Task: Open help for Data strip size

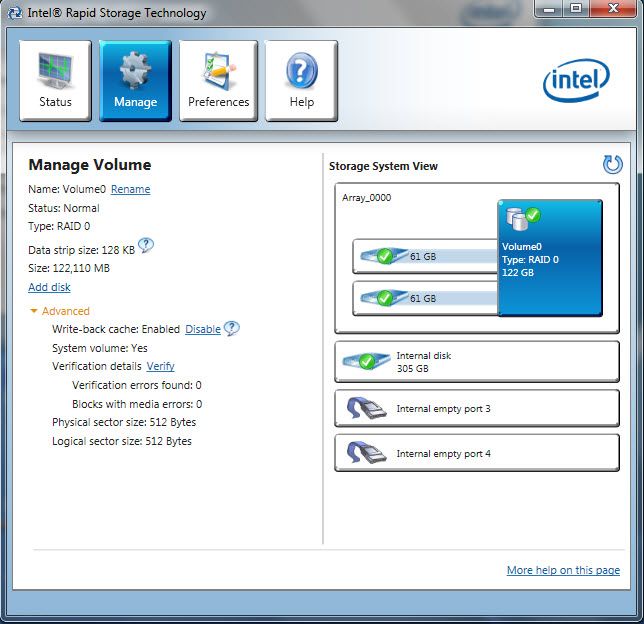Action: click(x=145, y=246)
